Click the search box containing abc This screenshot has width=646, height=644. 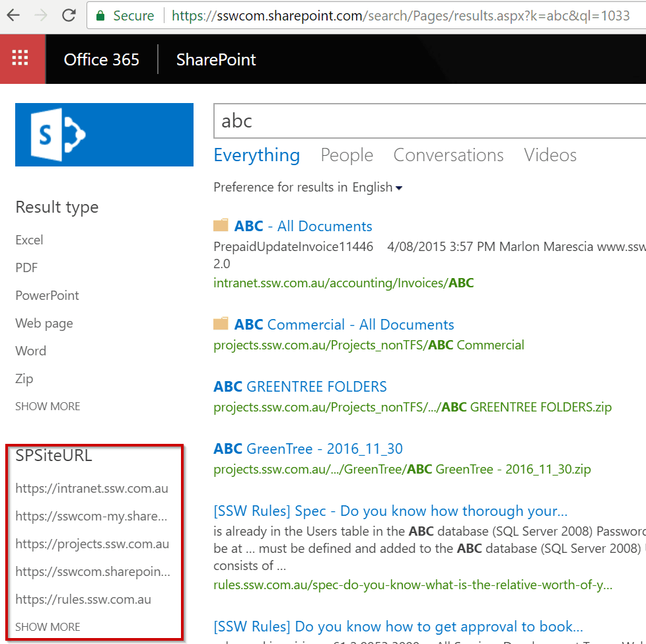(x=429, y=121)
